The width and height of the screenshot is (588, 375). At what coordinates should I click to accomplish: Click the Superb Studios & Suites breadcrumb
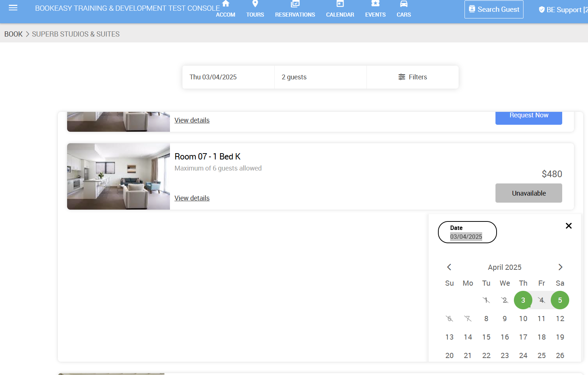click(x=76, y=34)
